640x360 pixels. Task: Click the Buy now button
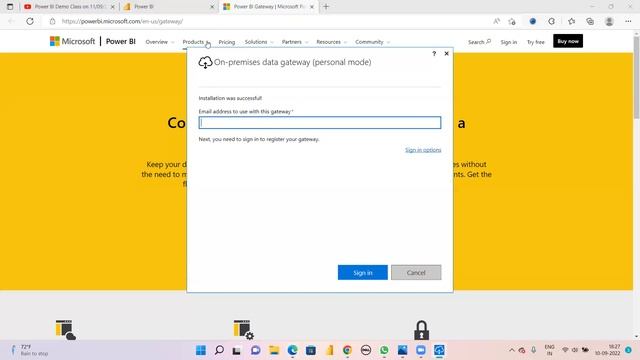(568, 41)
